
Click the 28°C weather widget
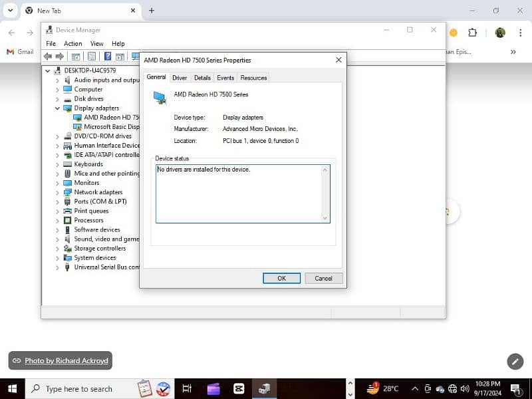(x=383, y=389)
